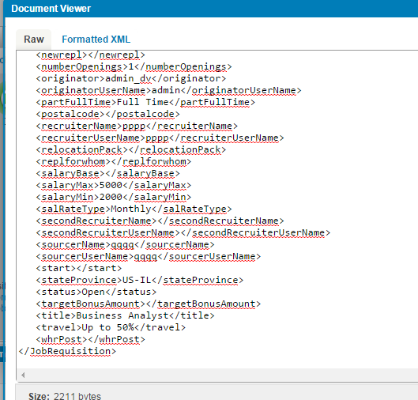Image resolution: width=418 pixels, height=400 pixels.
Task: Click the status Open line
Action: (x=96, y=292)
